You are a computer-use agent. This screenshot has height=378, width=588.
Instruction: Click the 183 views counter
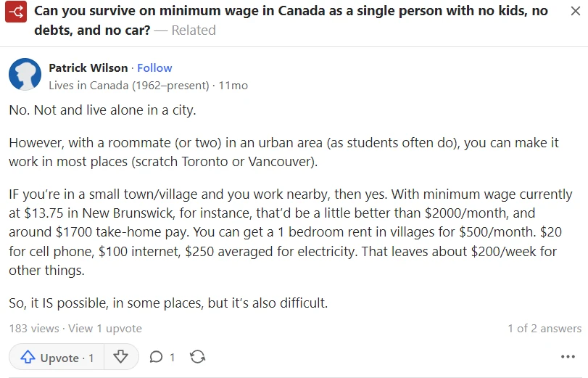pyautogui.click(x=34, y=329)
